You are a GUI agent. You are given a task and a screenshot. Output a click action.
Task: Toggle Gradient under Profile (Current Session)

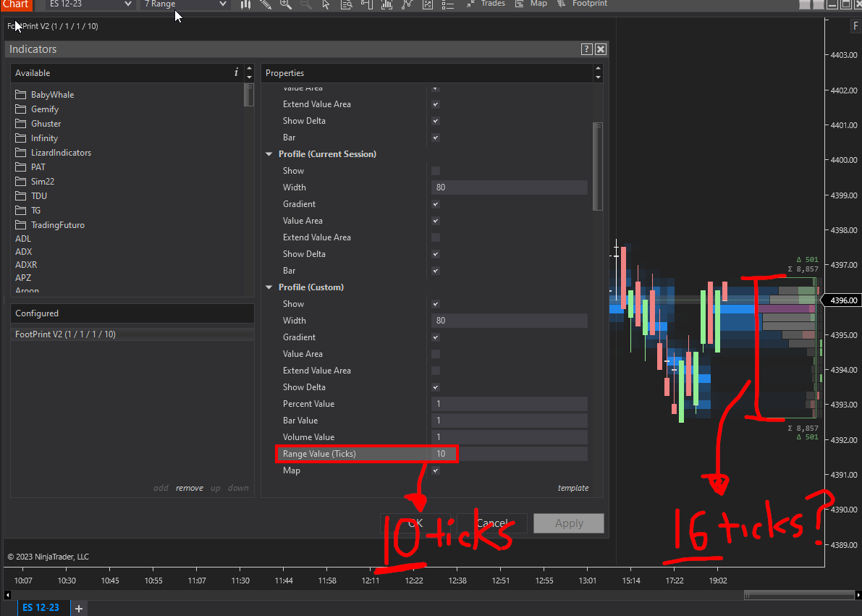[x=436, y=204]
